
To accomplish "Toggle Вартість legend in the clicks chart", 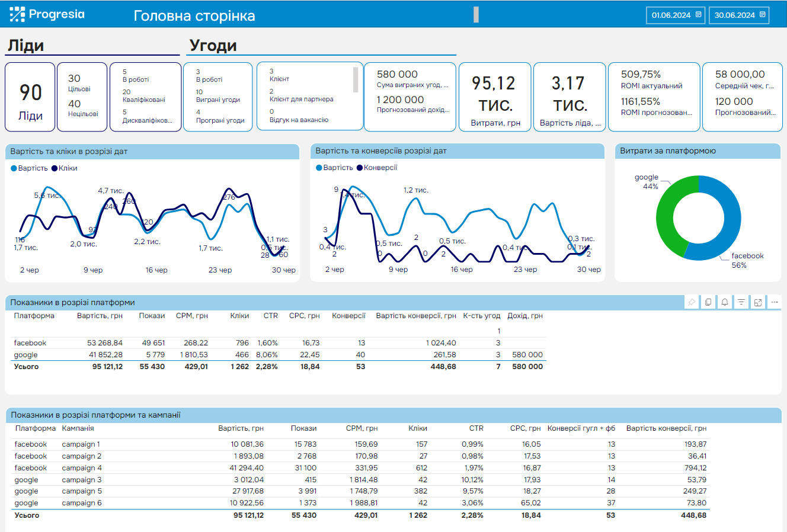I will click(x=30, y=168).
